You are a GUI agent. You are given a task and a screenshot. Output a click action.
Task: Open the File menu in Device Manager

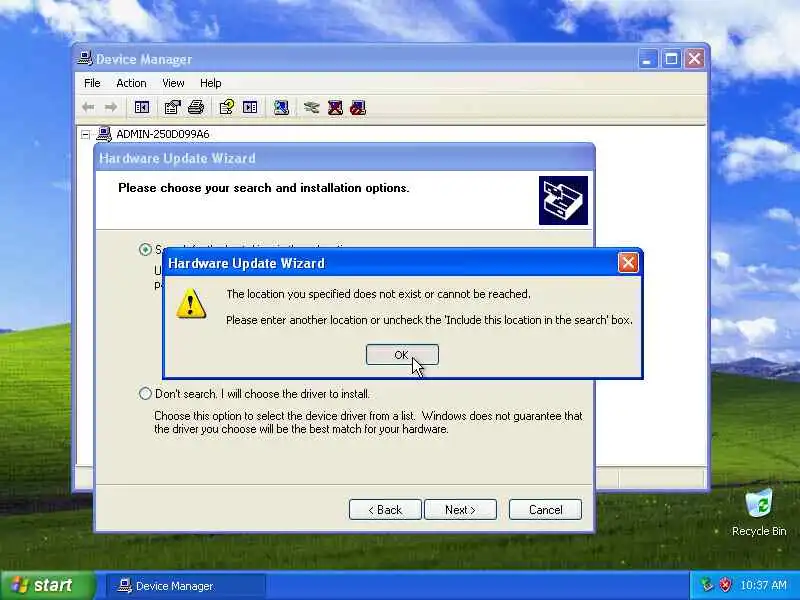tap(92, 83)
